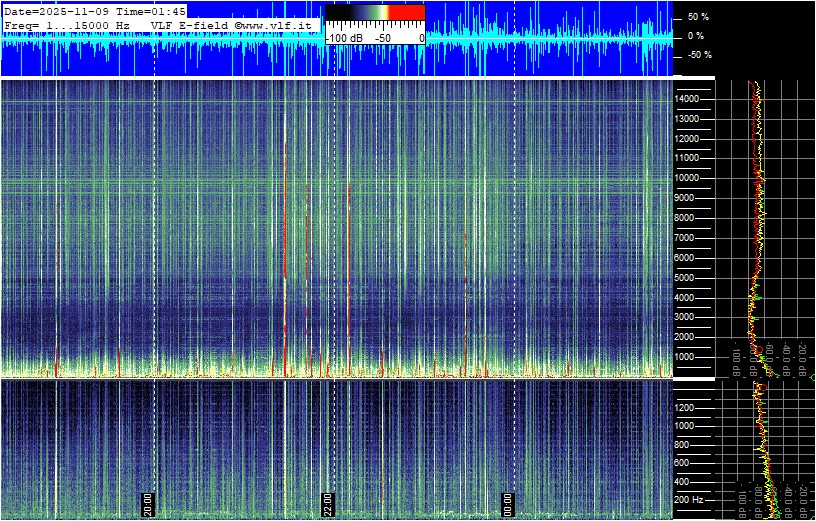Screen dimensions: 816x521
Task: Click the -50 % amplitude label
Action: tap(697, 55)
